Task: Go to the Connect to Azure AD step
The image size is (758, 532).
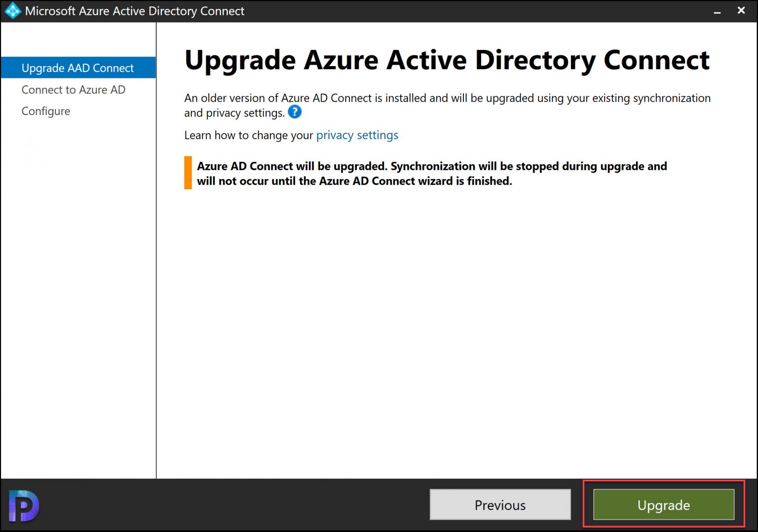Action: (74, 90)
